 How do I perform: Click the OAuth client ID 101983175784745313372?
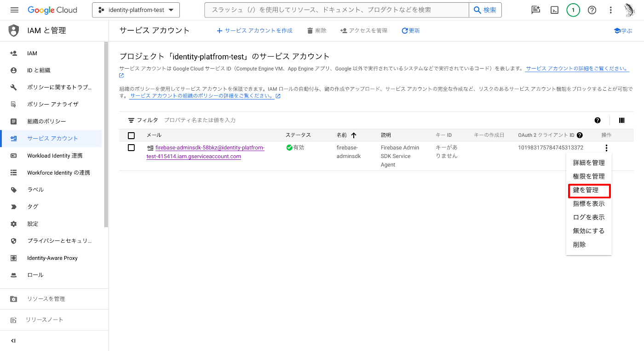551,148
